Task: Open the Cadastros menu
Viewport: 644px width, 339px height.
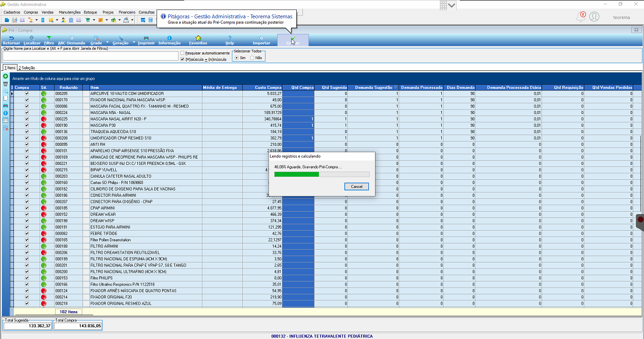Action: coord(12,12)
